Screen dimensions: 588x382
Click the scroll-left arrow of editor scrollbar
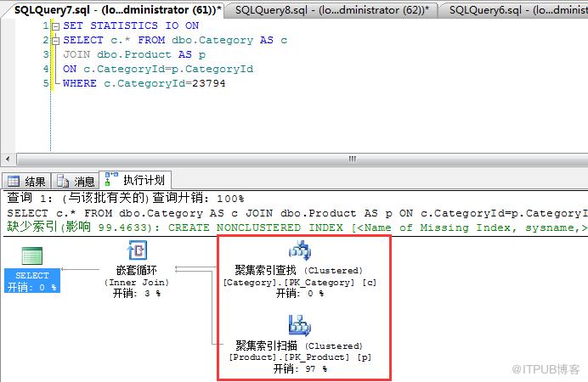[x=8, y=159]
